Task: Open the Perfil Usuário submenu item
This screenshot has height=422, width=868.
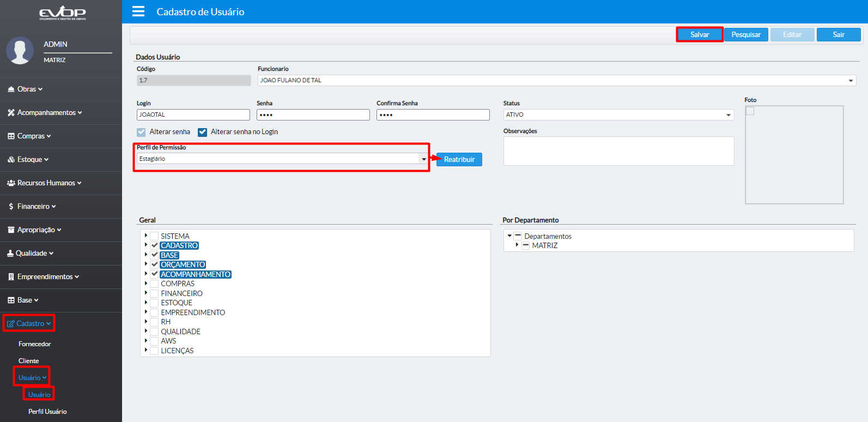Action: (47, 412)
